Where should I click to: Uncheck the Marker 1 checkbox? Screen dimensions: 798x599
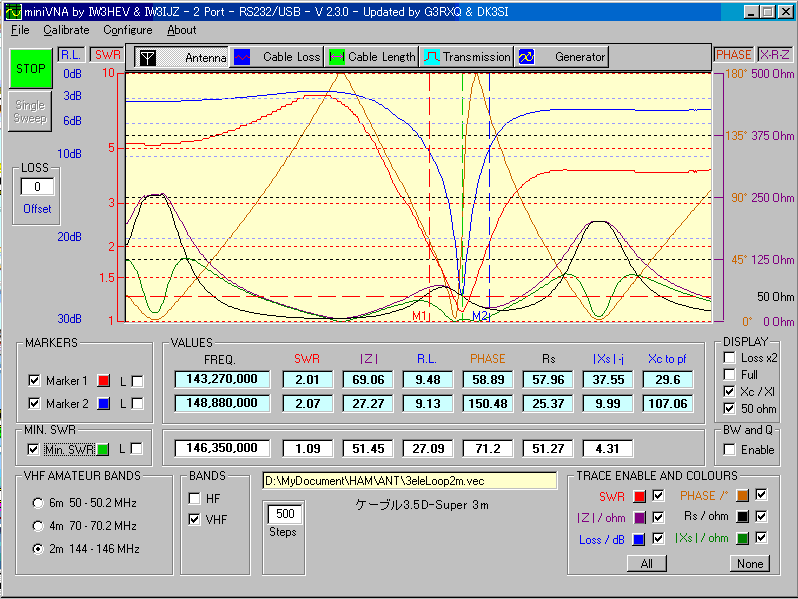pyautogui.click(x=35, y=380)
